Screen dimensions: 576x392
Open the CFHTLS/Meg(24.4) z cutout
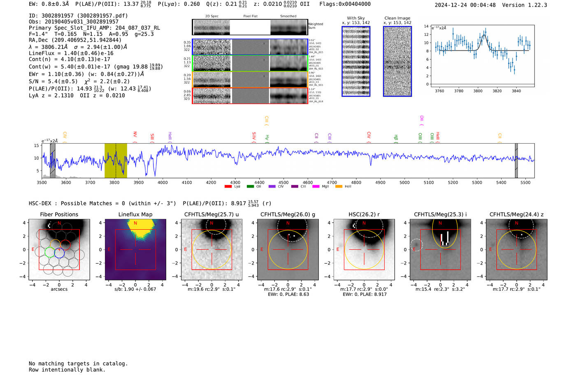coord(516,250)
